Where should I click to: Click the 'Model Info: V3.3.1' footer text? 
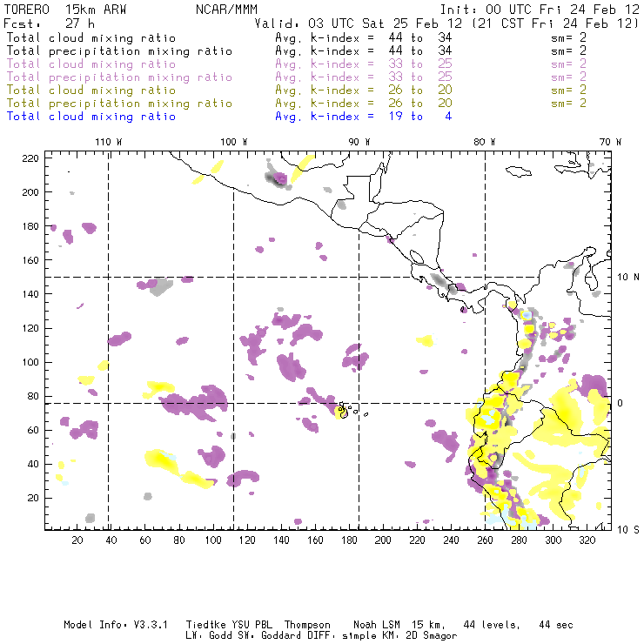116,625
